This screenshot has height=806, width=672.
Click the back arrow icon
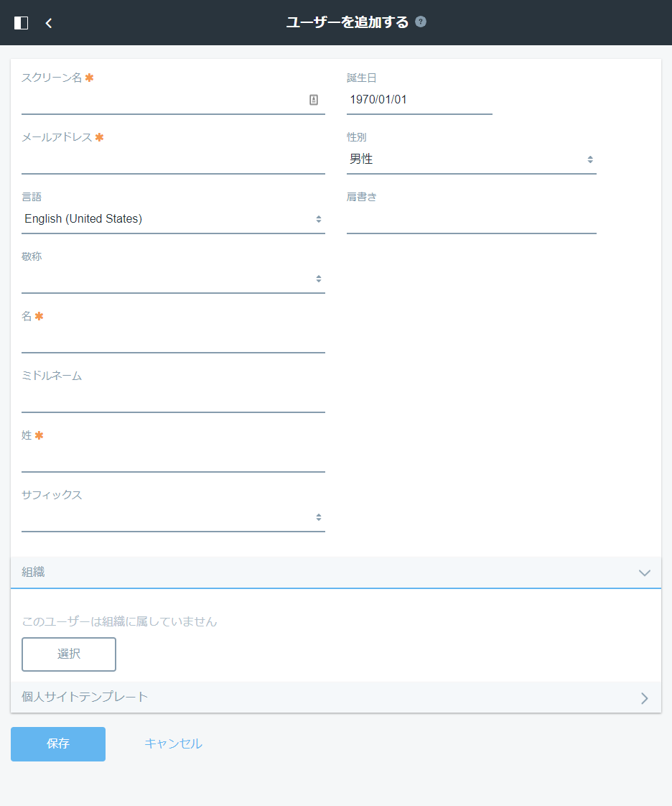coord(49,23)
